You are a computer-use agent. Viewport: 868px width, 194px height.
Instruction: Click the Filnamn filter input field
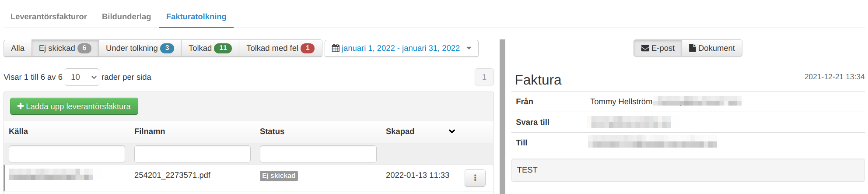pos(192,154)
